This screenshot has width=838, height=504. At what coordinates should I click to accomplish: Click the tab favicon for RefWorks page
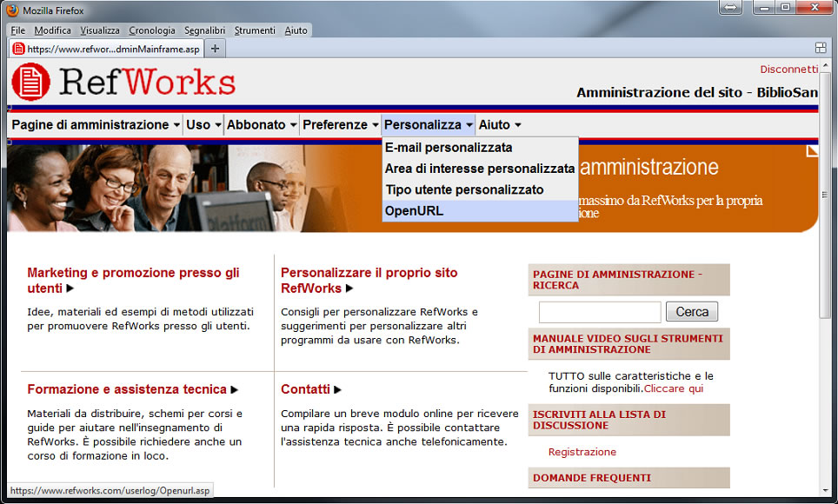[19, 49]
